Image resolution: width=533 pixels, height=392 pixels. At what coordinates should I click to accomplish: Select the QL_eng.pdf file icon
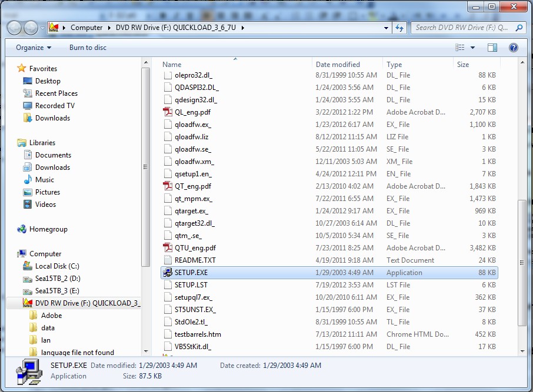[x=168, y=112]
